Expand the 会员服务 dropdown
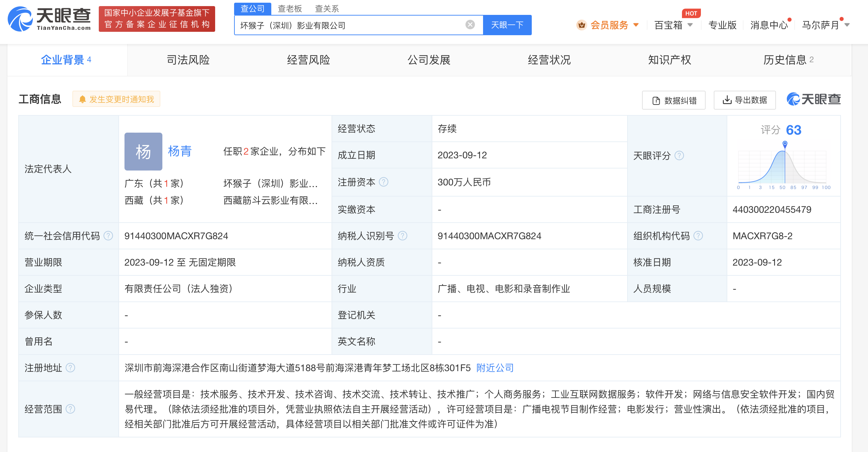Viewport: 868px width, 452px height. pyautogui.click(x=636, y=25)
